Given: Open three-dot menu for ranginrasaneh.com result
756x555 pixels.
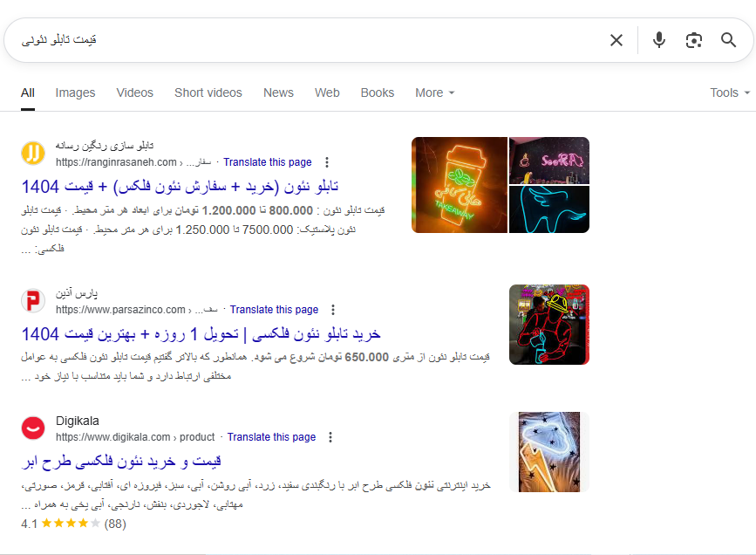Looking at the screenshot, I should 327,162.
